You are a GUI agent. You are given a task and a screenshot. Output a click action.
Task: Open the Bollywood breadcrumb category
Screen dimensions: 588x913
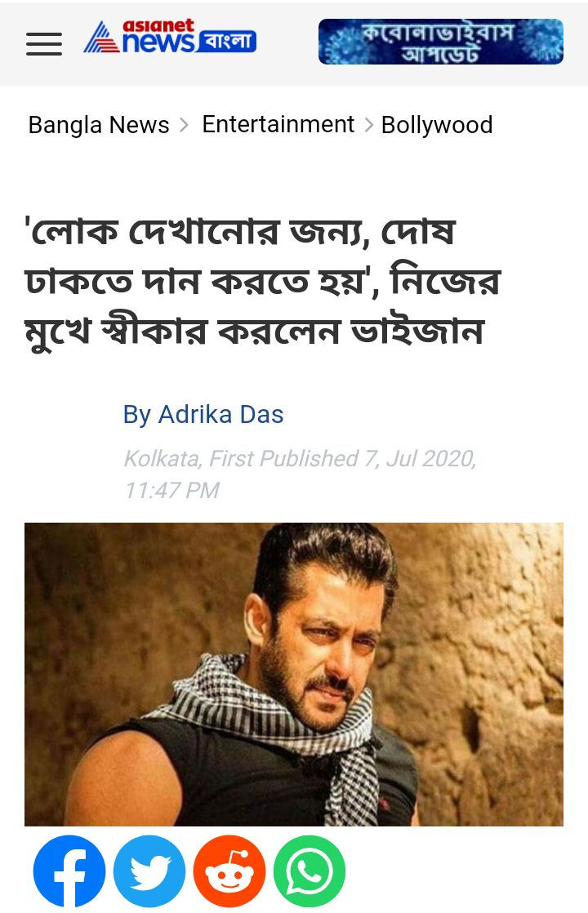pyautogui.click(x=437, y=125)
